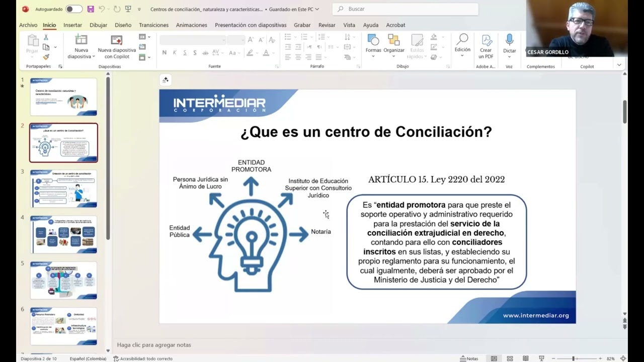
Task: Open the font name combo box
Action: [x=193, y=40]
